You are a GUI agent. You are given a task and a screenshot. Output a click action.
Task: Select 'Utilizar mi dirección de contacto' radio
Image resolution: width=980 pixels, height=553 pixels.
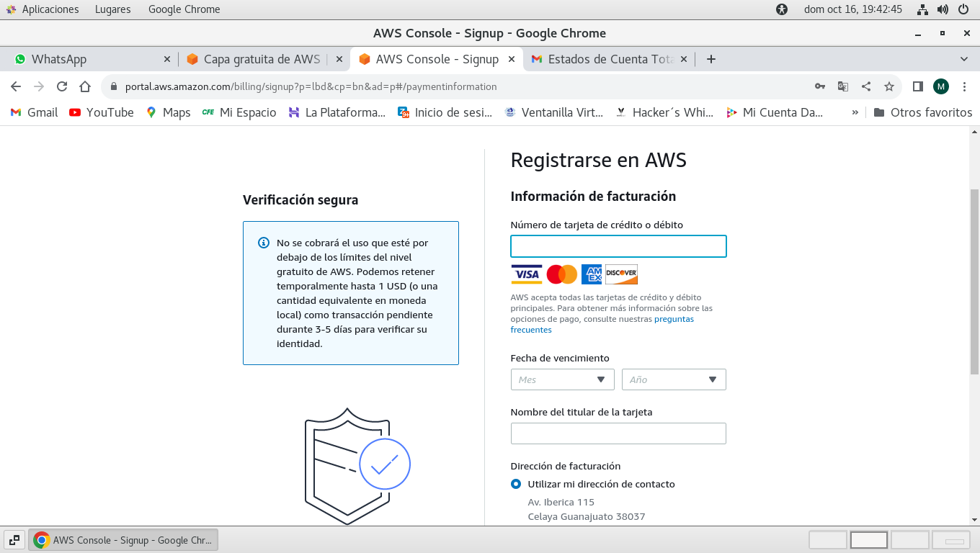tap(516, 484)
